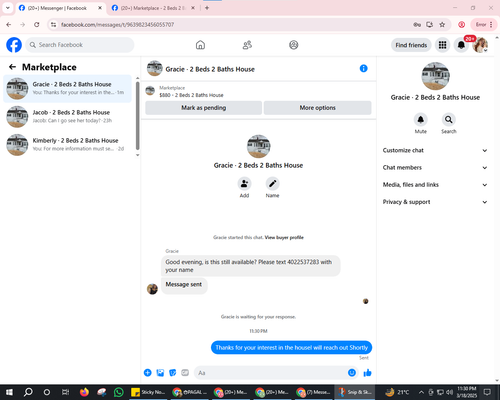The image size is (500, 400).
Task: Open Jacob's 2 Beds 2 Baths conversation
Action: click(67, 117)
